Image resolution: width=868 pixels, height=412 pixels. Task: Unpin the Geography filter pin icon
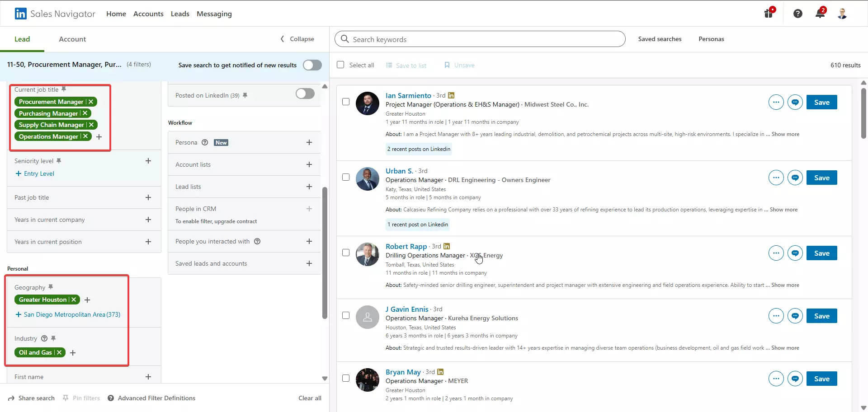(x=51, y=286)
